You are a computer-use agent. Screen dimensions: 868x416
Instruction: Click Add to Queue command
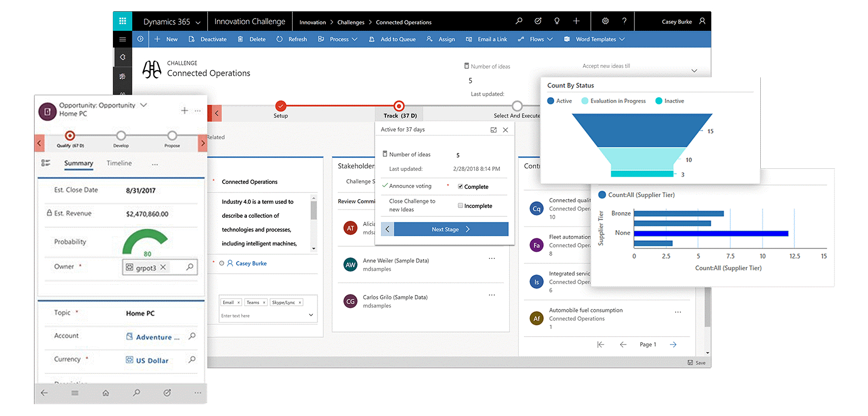(x=392, y=39)
